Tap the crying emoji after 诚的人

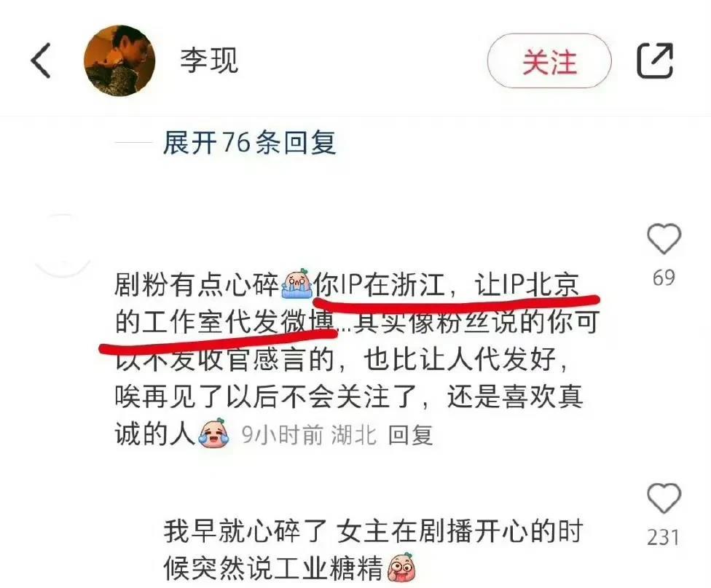tap(214, 434)
